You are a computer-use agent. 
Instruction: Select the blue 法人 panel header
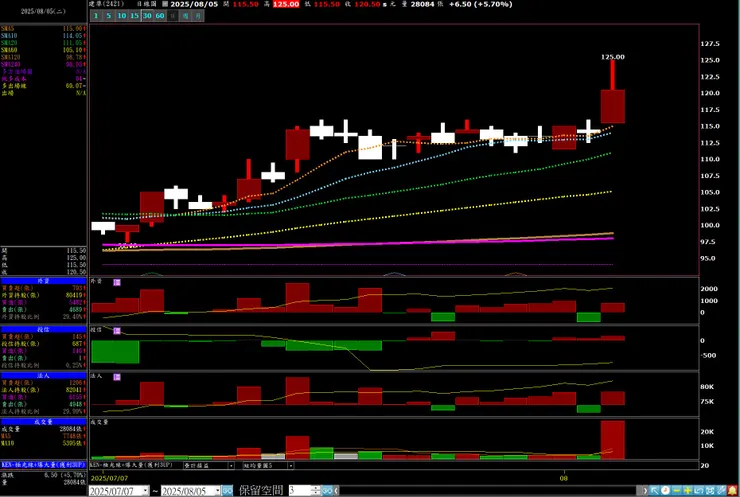43,376
